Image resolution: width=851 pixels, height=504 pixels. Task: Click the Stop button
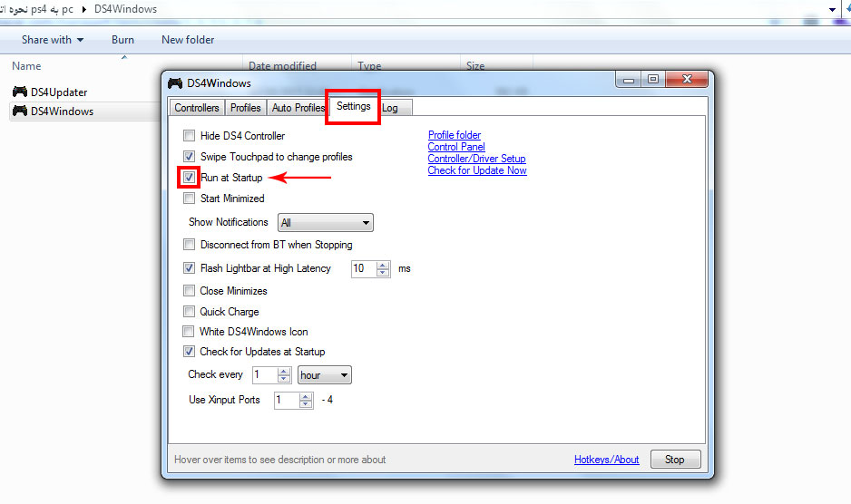(674, 460)
